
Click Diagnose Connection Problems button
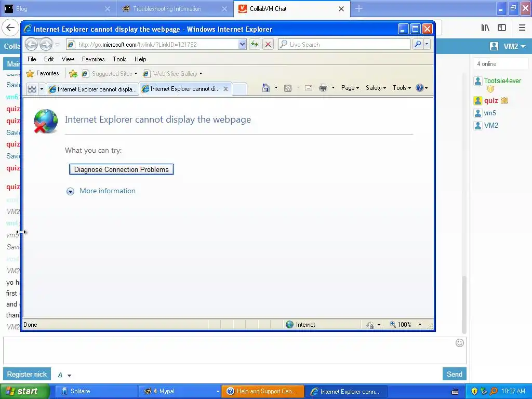click(122, 169)
